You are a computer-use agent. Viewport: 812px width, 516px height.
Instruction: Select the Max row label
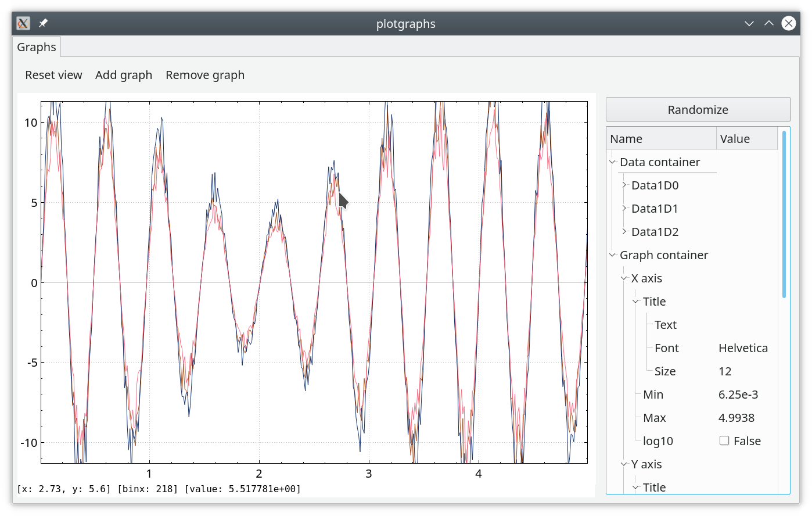click(x=655, y=418)
